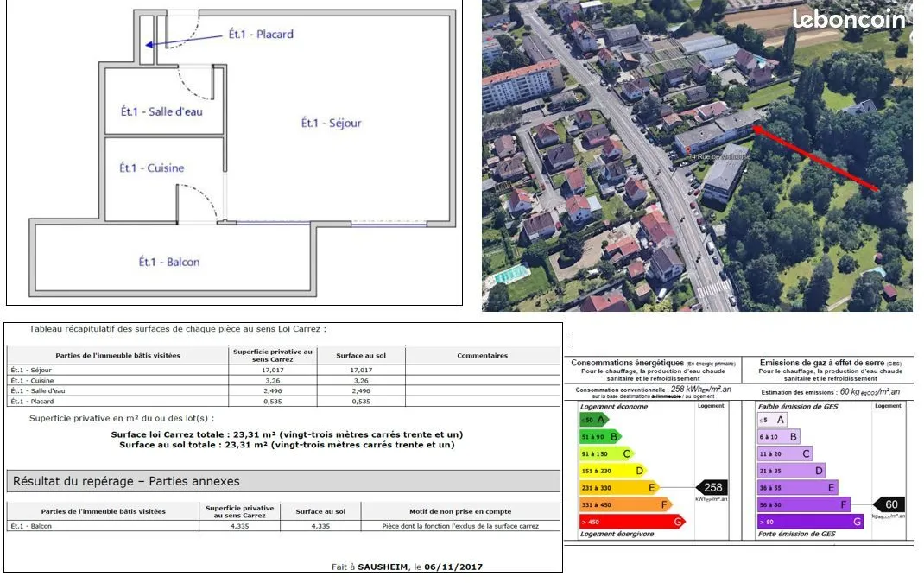Click the Salle d'eau row's "2,496" Superficie privative cell

point(272,391)
